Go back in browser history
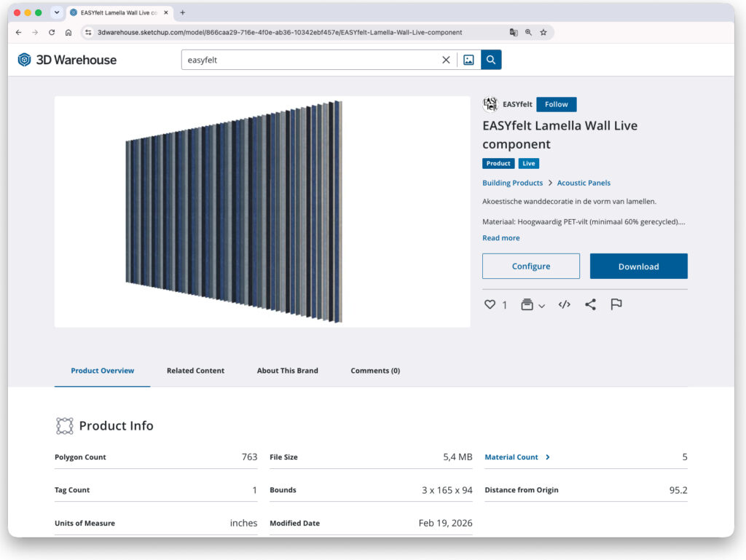Screen dimensions: 746x560 pos(18,32)
